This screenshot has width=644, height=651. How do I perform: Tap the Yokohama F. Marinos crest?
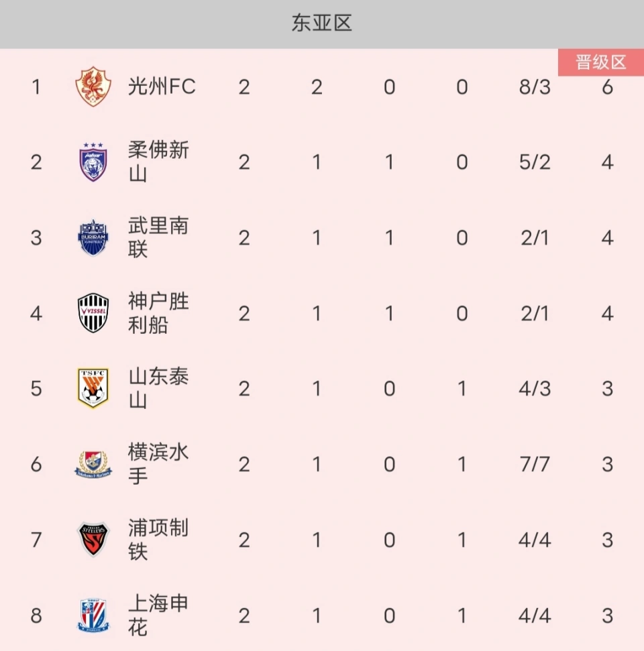point(93,464)
